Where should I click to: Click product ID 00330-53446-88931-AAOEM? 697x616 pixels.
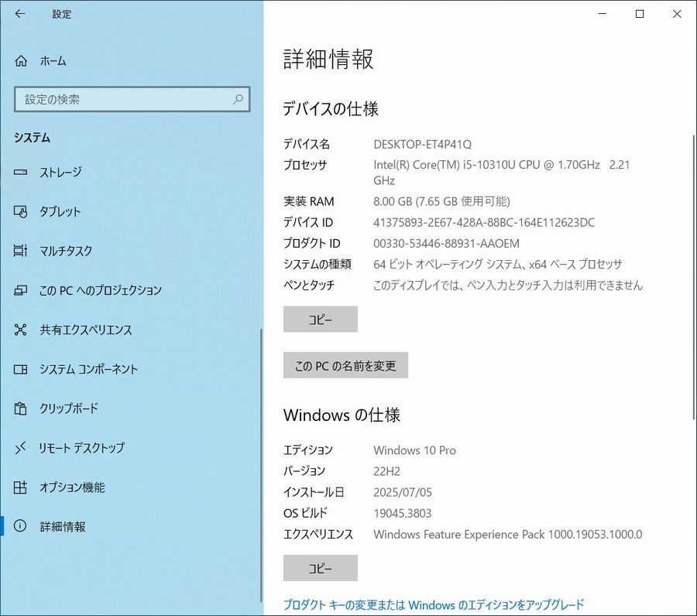(446, 243)
